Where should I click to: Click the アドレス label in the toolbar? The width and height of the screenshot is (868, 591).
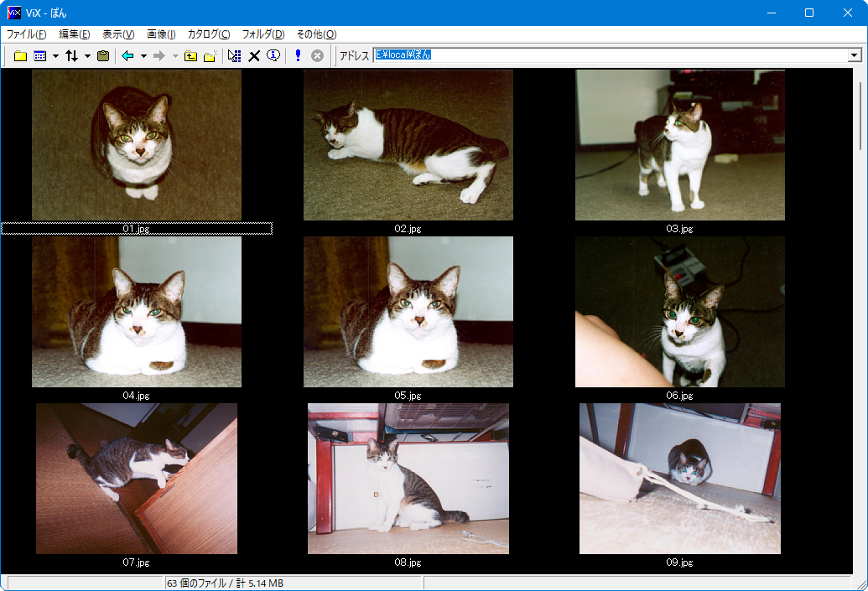(354, 56)
